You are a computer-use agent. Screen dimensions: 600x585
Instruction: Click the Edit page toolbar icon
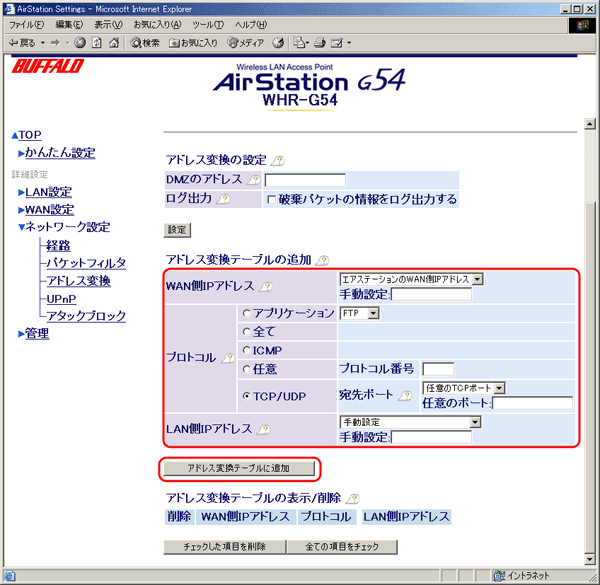(337, 43)
